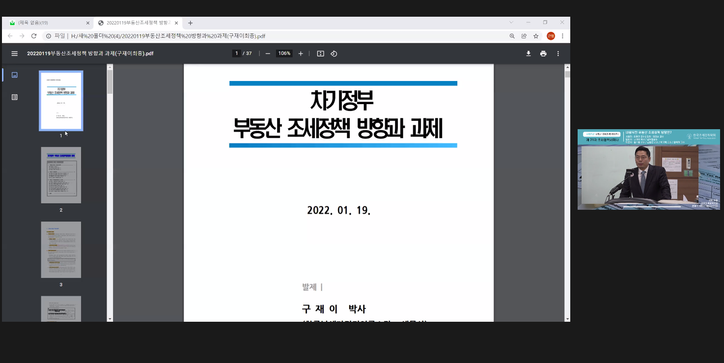Select page 3 thumbnail
The image size is (724, 363).
(x=61, y=250)
